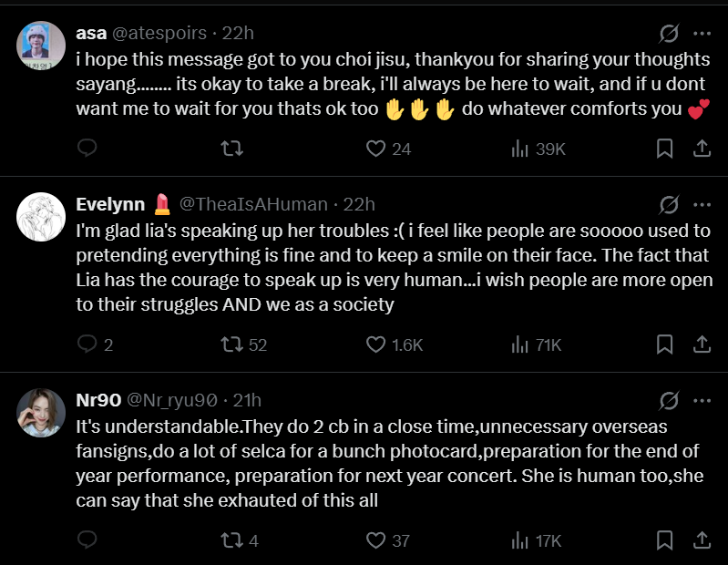Screen dimensions: 728x565
Task: Reply to asa's tweet
Action: click(87, 148)
